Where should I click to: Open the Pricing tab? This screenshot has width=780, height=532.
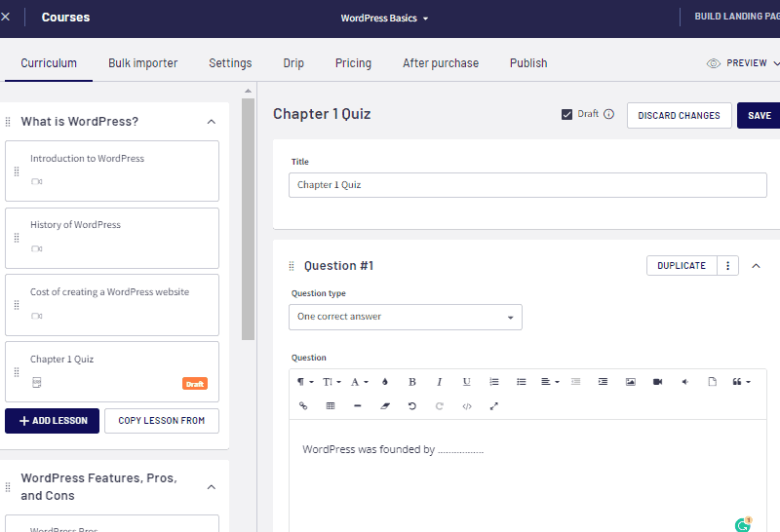tap(353, 63)
